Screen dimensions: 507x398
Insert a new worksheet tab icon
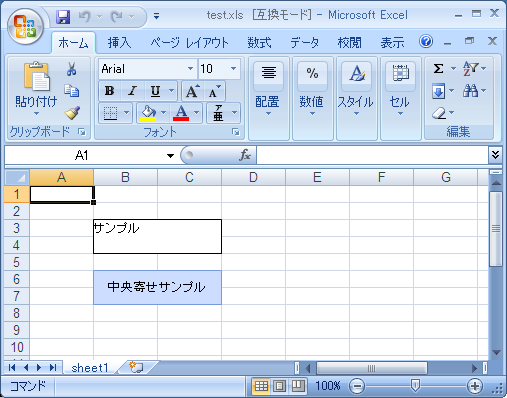pyautogui.click(x=136, y=367)
